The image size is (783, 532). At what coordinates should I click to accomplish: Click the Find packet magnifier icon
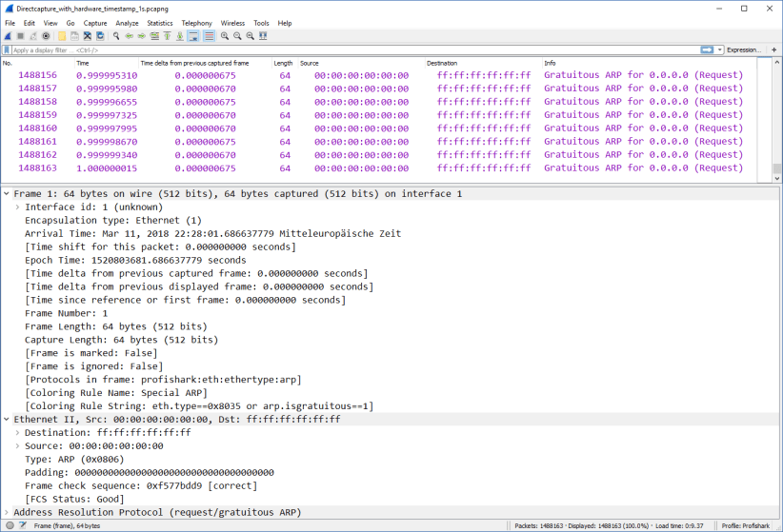pyautogui.click(x=116, y=36)
